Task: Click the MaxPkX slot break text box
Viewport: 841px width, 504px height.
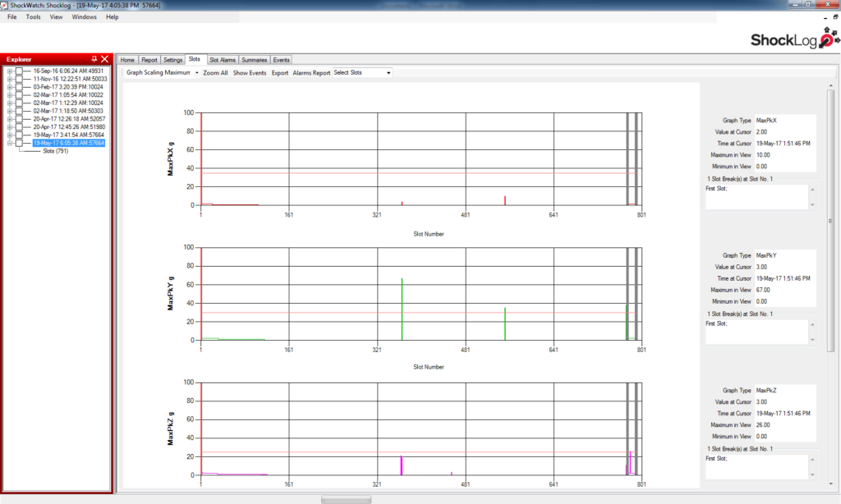Action: tap(756, 197)
